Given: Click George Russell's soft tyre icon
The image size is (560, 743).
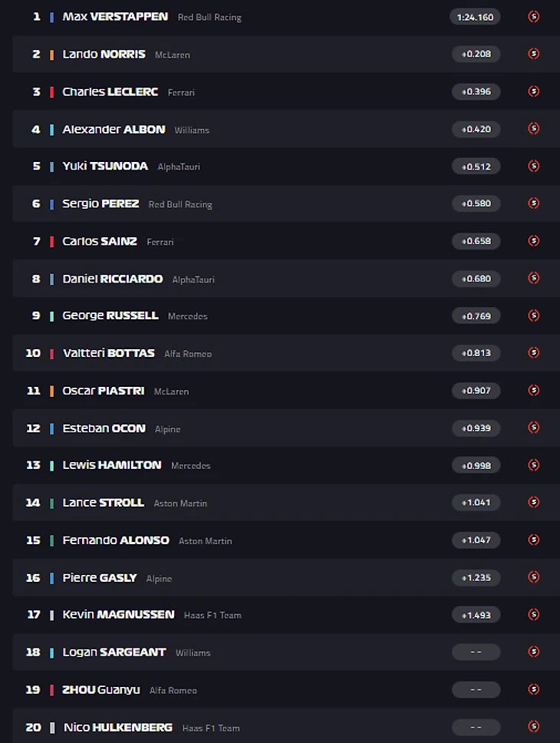Looking at the screenshot, I should pos(534,315).
